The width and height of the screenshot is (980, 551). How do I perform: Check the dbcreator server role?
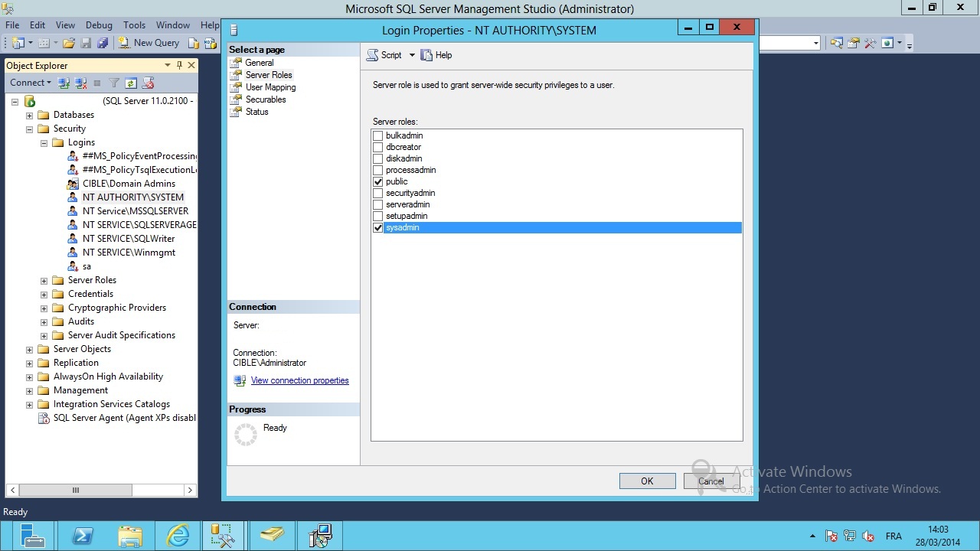pyautogui.click(x=377, y=147)
